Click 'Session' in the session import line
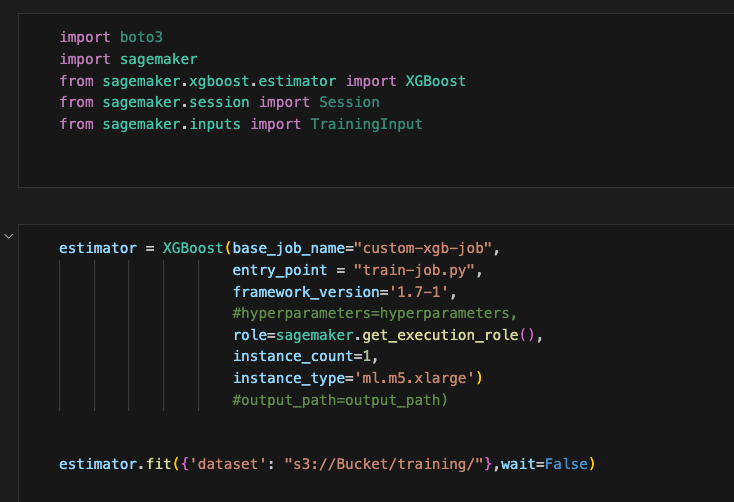Viewport: 734px width, 502px height. (x=349, y=102)
